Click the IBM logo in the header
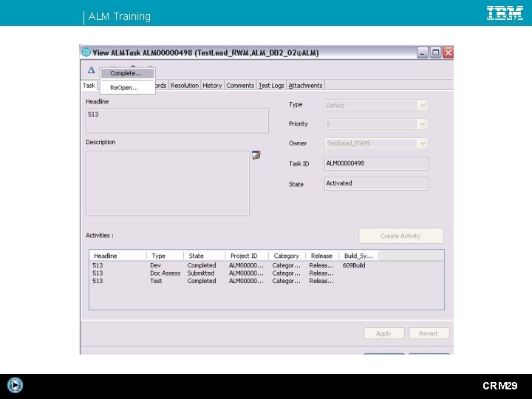532x399 pixels. 505,13
